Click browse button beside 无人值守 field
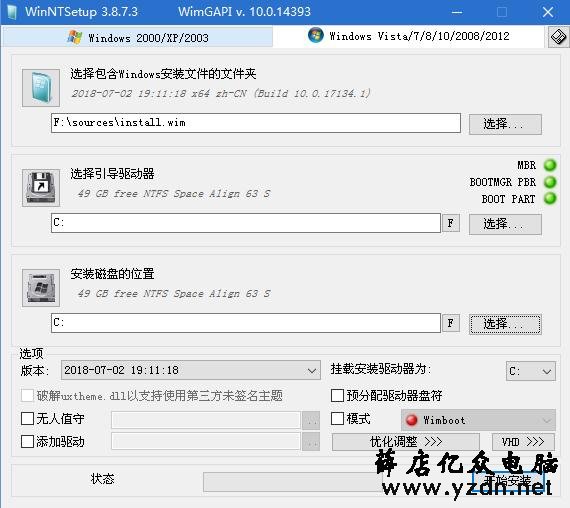Image resolution: width=570 pixels, height=508 pixels. pyautogui.click(x=311, y=420)
